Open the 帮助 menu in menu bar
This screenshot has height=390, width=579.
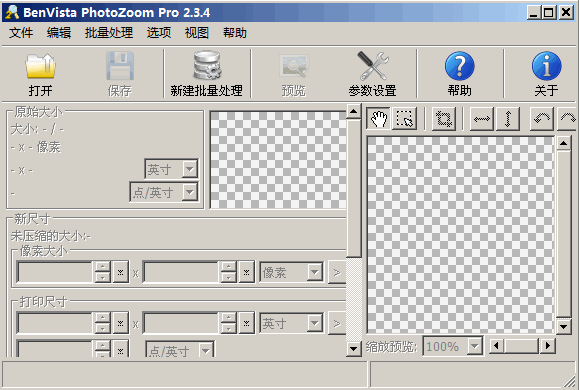click(x=234, y=33)
